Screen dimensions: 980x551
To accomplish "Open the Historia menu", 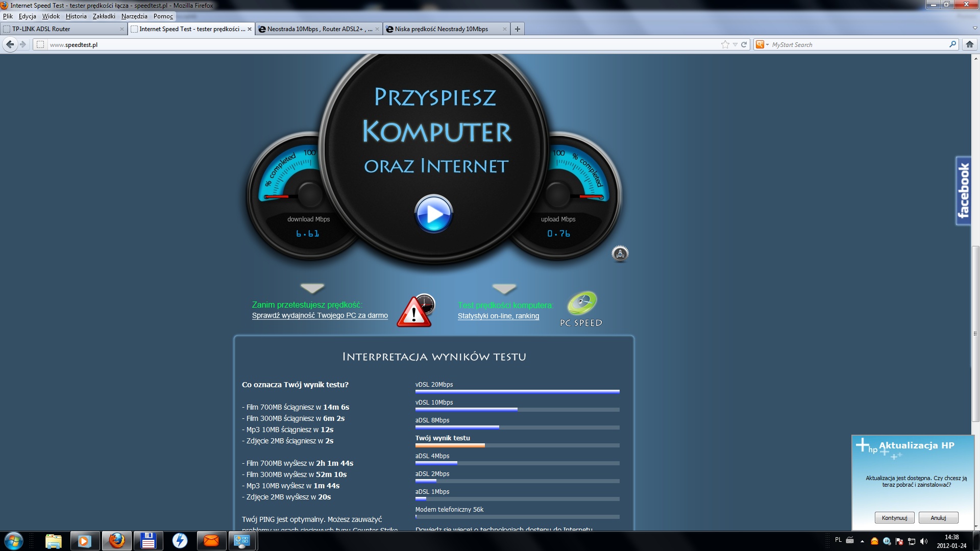I will click(x=76, y=16).
